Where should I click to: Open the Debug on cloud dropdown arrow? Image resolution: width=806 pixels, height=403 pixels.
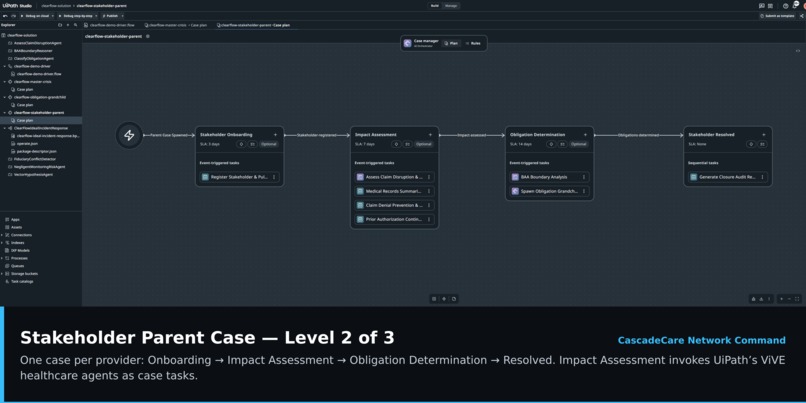click(53, 16)
